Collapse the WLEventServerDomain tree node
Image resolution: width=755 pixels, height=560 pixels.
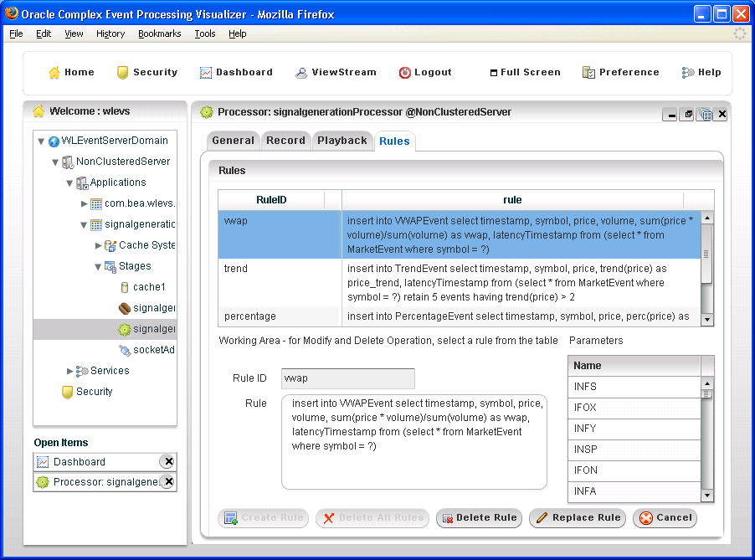point(41,141)
